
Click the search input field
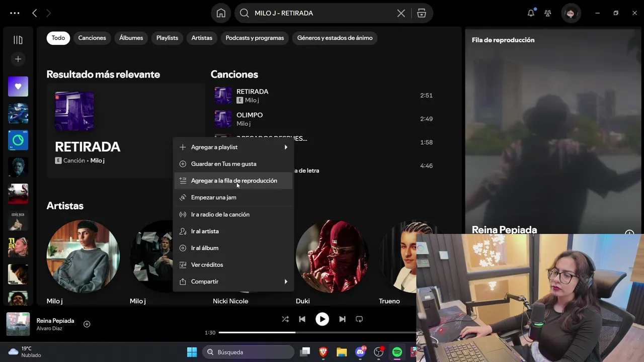tap(322, 14)
